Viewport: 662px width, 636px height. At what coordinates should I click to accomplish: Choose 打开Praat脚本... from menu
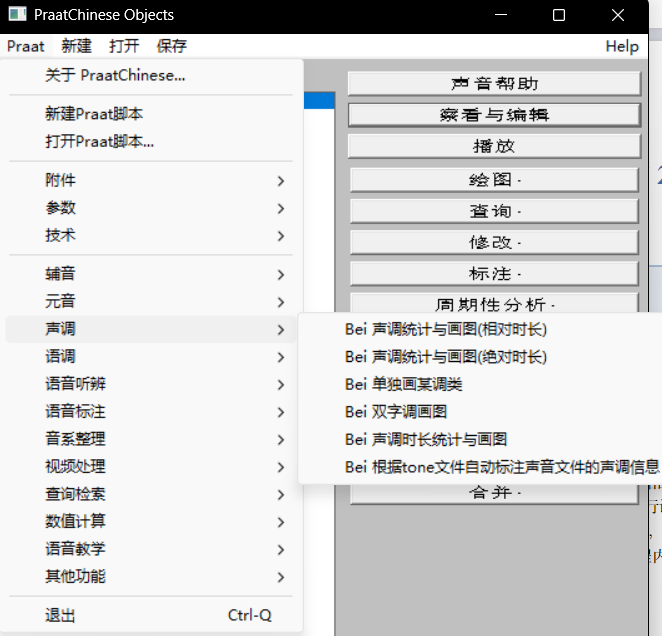tap(151, 141)
